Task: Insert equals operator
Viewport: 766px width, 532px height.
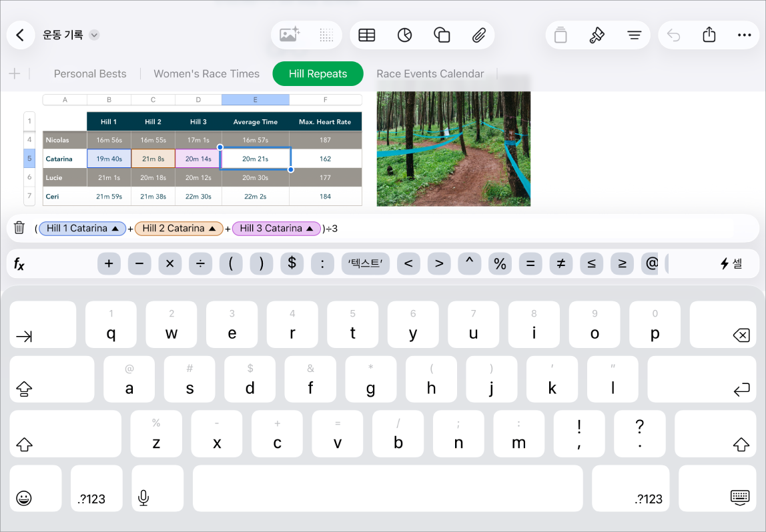Action: [530, 263]
